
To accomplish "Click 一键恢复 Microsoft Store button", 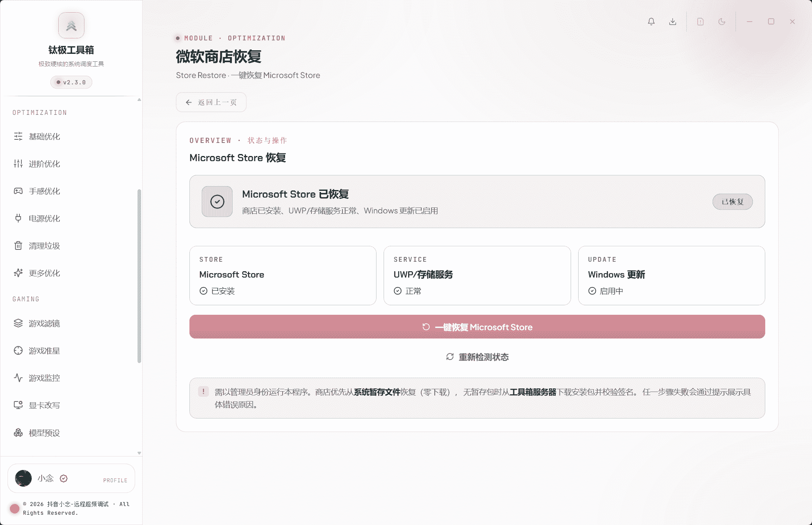I will tap(477, 327).
